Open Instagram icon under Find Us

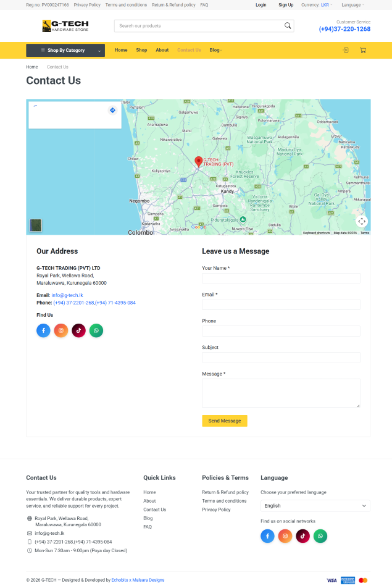pos(60,330)
